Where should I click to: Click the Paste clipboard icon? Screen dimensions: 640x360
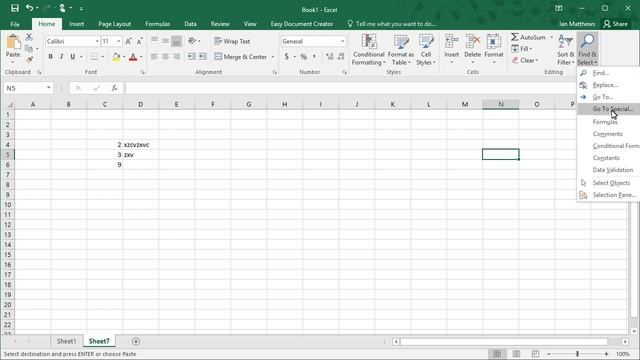pos(13,42)
